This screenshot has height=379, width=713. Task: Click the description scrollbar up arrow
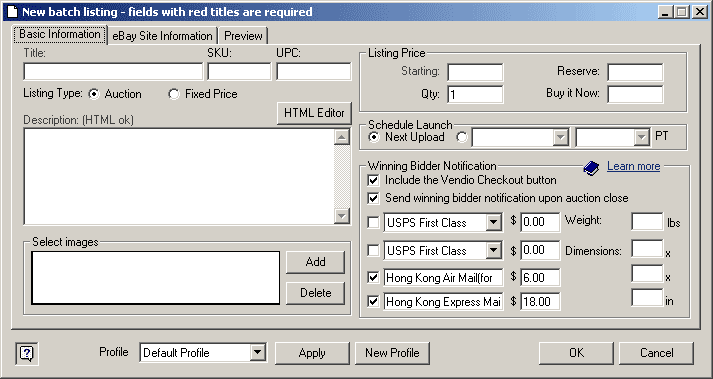pos(341,137)
